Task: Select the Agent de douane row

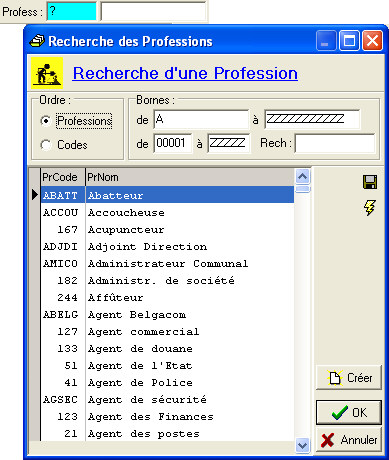Action: point(167,348)
